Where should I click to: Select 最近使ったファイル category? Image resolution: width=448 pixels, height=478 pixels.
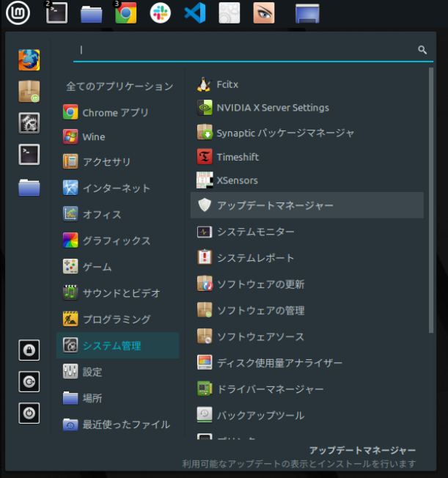118,424
